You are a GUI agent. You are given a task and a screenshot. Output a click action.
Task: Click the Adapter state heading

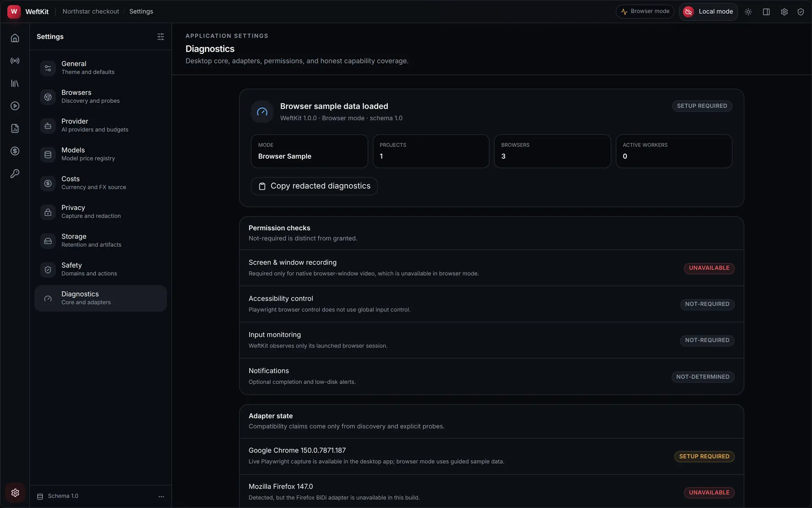(x=271, y=416)
